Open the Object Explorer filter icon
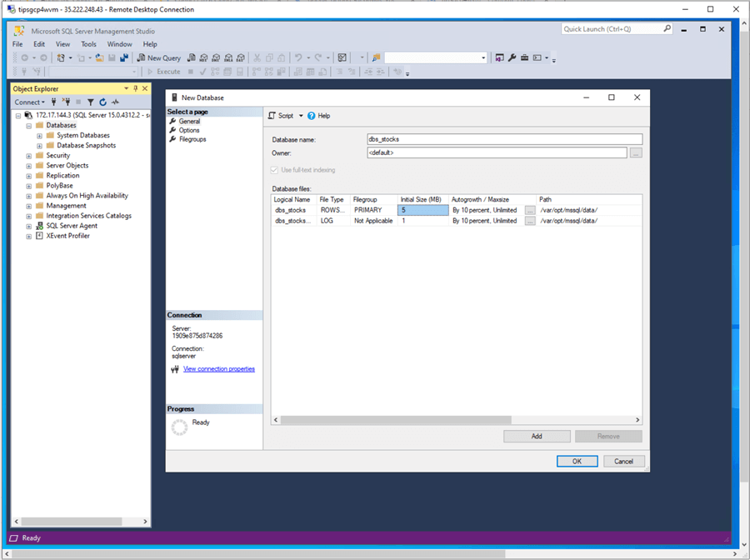 [90, 102]
